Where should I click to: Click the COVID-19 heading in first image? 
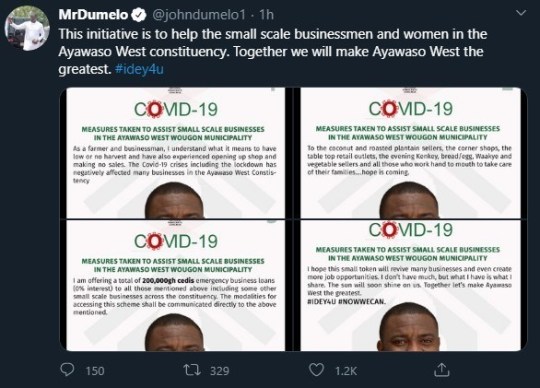click(x=176, y=109)
